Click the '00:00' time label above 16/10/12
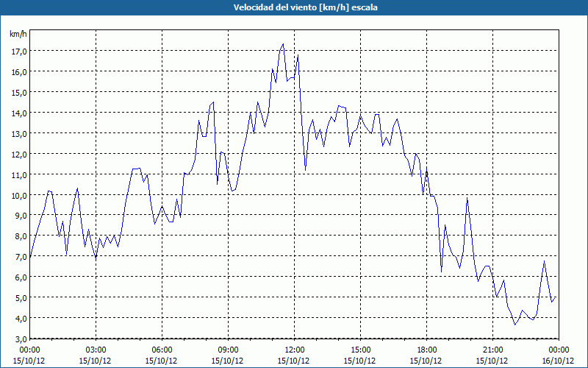This screenshot has height=368, width=588. coord(559,350)
